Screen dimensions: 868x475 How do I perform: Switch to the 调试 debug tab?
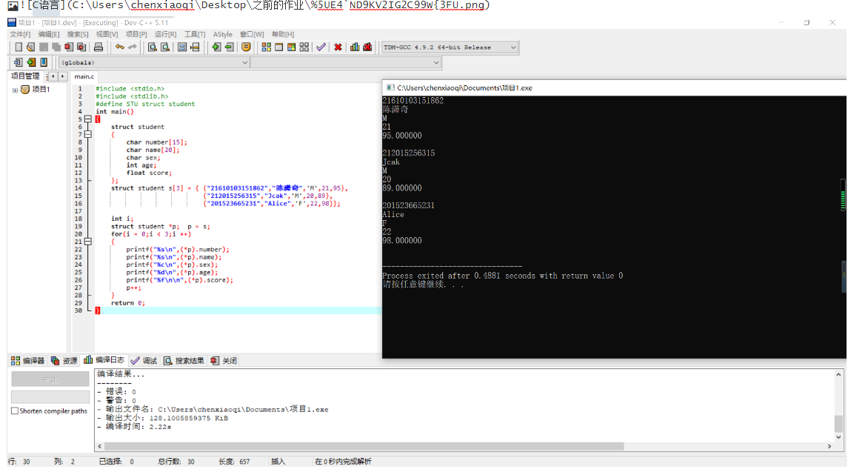[x=144, y=361]
